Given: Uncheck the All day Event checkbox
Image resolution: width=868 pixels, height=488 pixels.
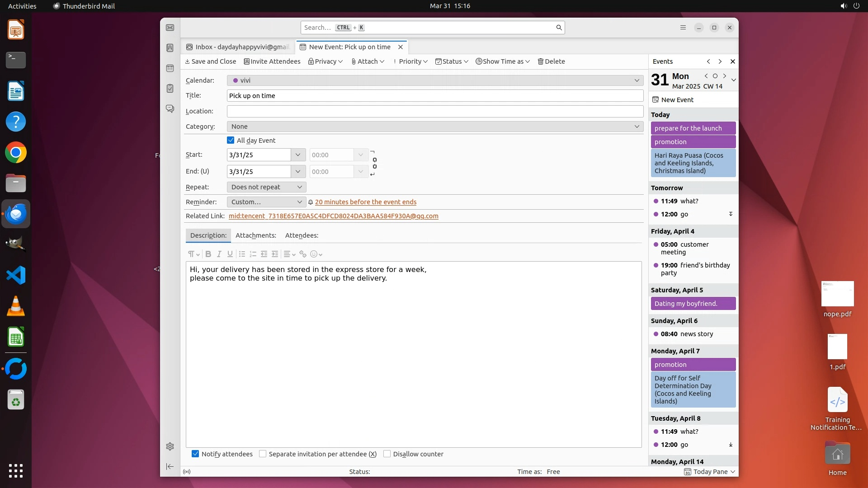Looking at the screenshot, I should pyautogui.click(x=231, y=141).
